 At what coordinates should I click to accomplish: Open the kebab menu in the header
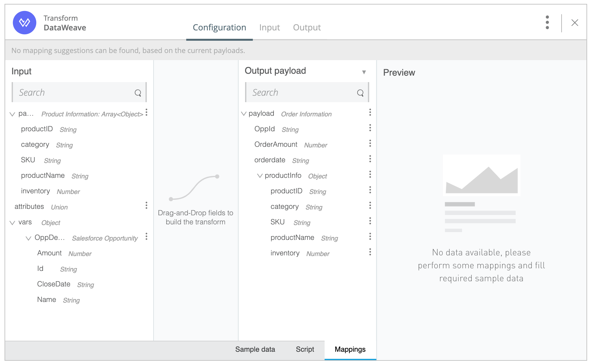547,23
